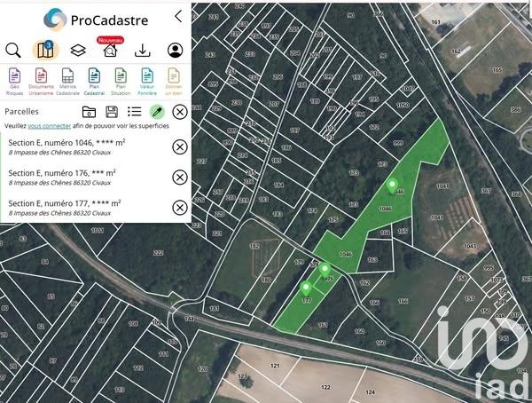Save the parcel selection
This screenshot has width=532, height=403.
pos(112,112)
